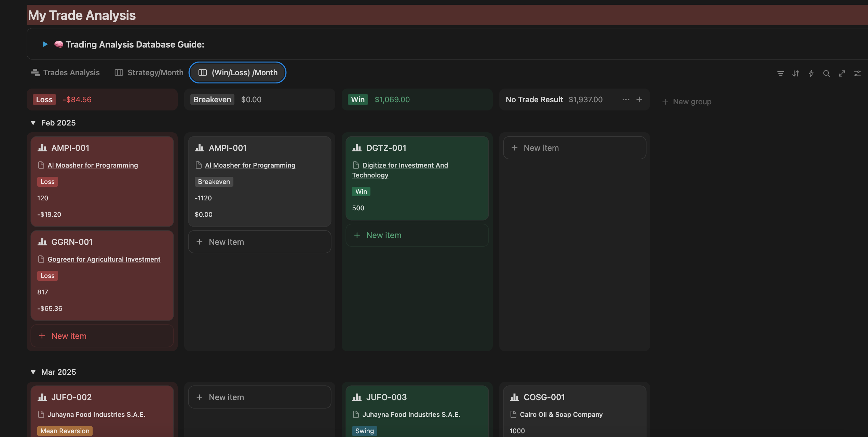
Task: Open Gogreen for Agricultural Investment link
Action: [x=104, y=259]
